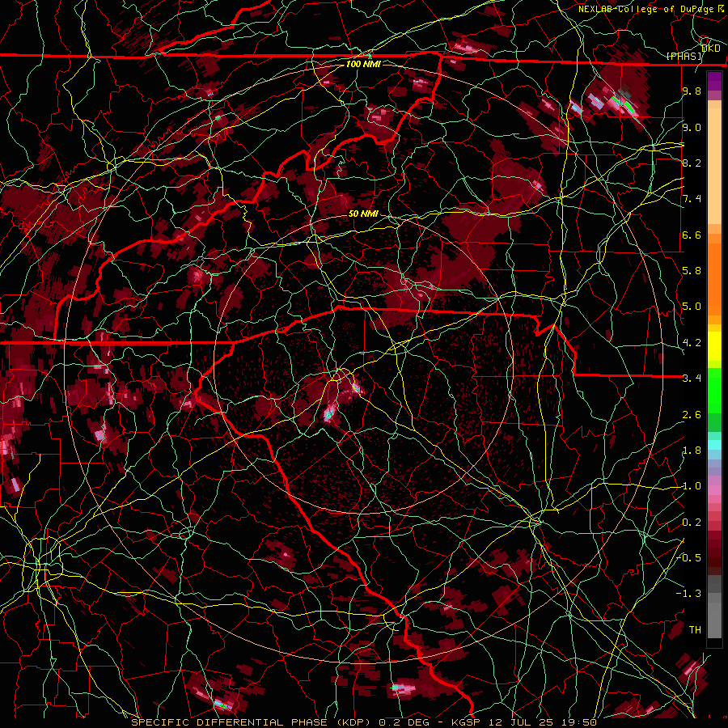Screen dimensions: 728x728
Task: Click the purple segment atop the color bar
Action: pos(714,81)
